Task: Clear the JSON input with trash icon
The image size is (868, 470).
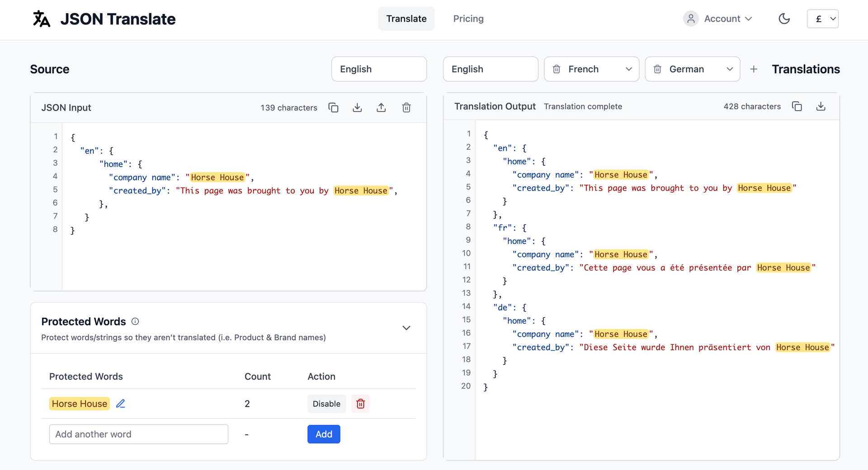Action: click(x=406, y=108)
